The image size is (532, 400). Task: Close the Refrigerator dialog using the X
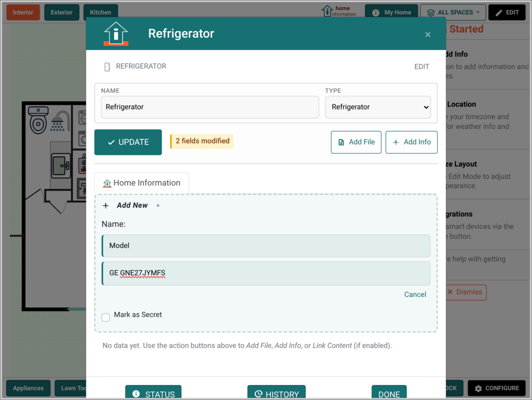pyautogui.click(x=427, y=34)
